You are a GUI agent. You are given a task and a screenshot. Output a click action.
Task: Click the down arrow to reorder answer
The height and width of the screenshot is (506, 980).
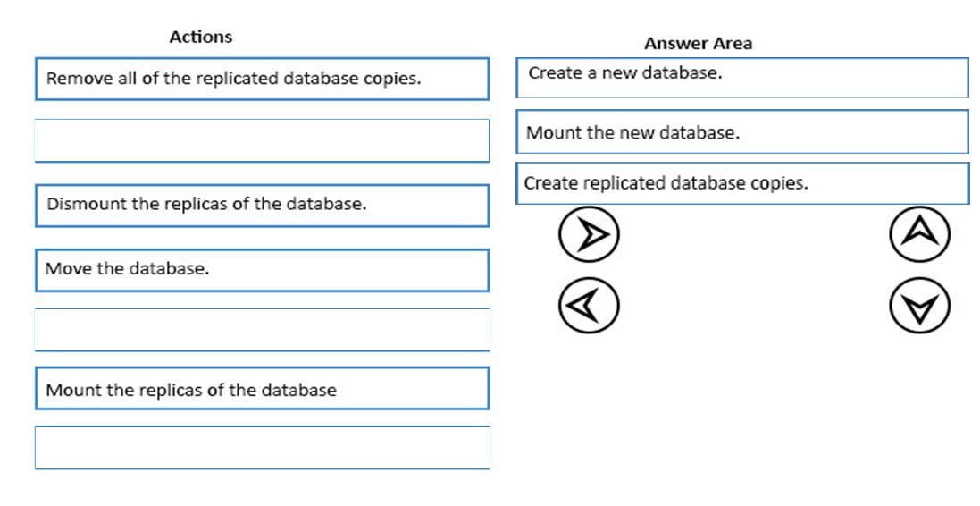coord(919,305)
